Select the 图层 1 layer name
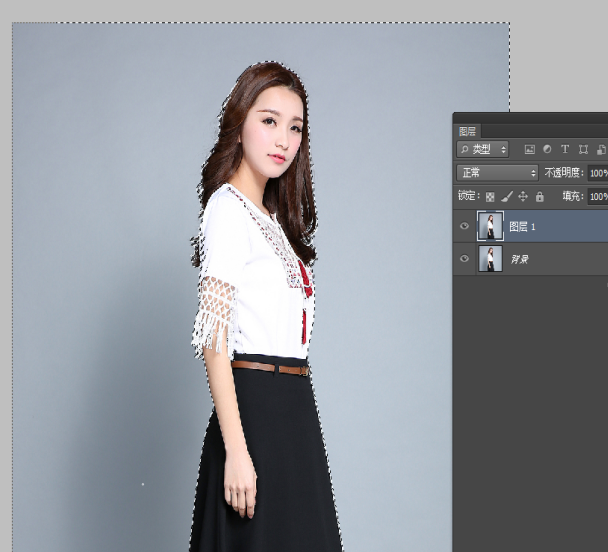The height and width of the screenshot is (552, 608). click(522, 227)
